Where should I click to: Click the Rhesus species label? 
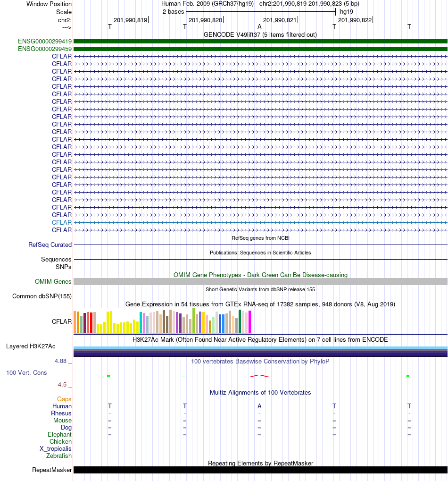61,413
